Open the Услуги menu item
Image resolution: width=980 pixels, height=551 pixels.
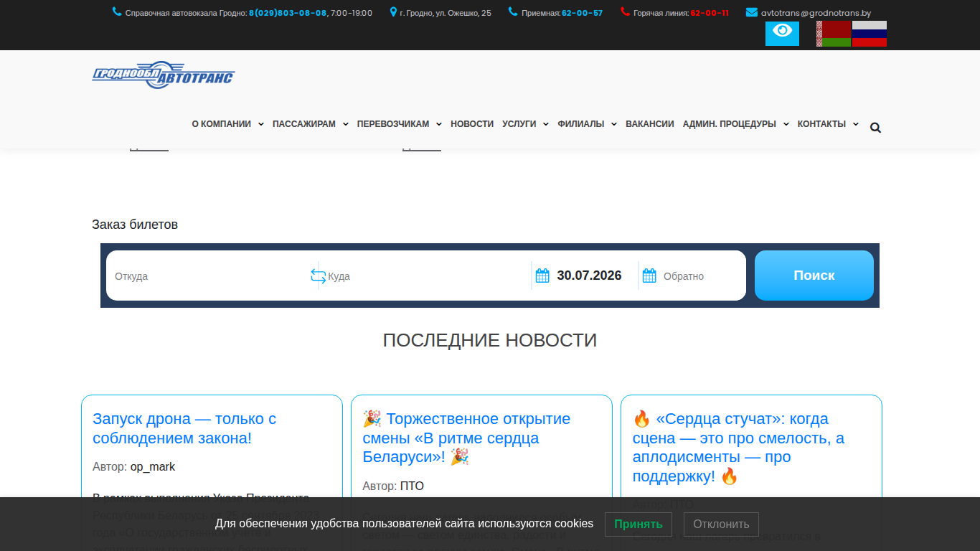click(x=519, y=124)
